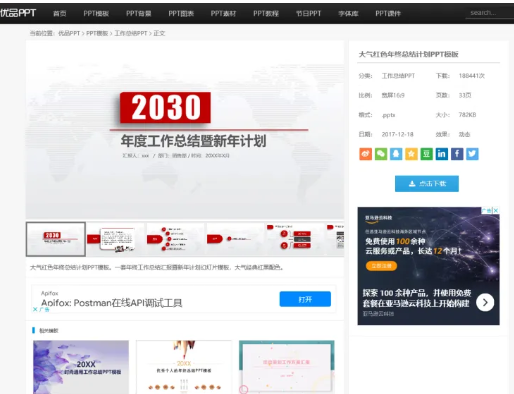The width and height of the screenshot is (514, 394).
Task: Open the 节日PPT navigation menu item
Action: pos(308,13)
